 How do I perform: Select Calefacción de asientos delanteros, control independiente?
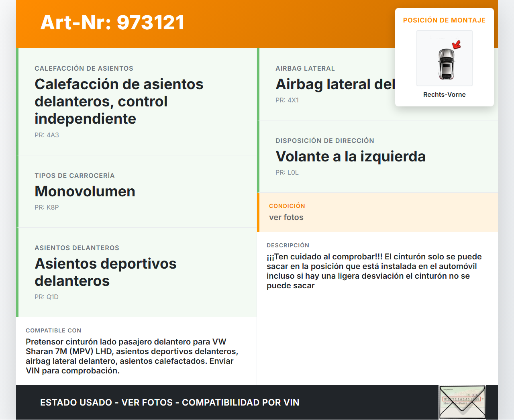pos(119,101)
